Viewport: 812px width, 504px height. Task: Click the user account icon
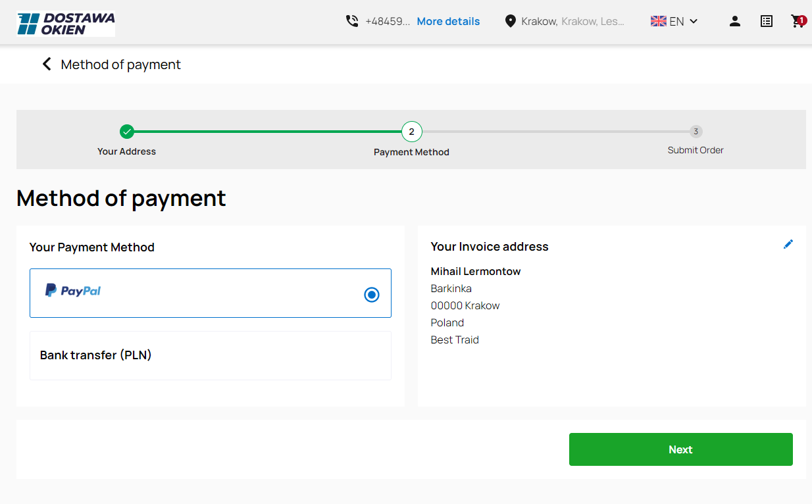pyautogui.click(x=734, y=21)
